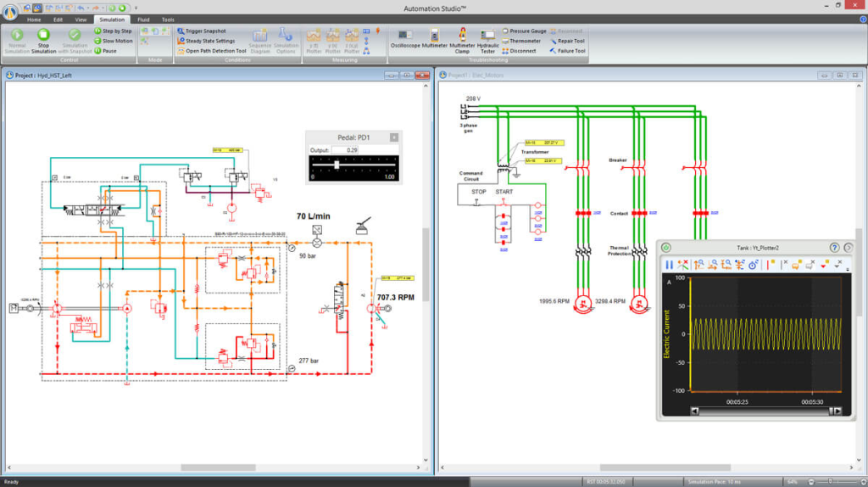The height and width of the screenshot is (487, 868).
Task: Click plotter zoom both axes icon
Action: [726, 265]
